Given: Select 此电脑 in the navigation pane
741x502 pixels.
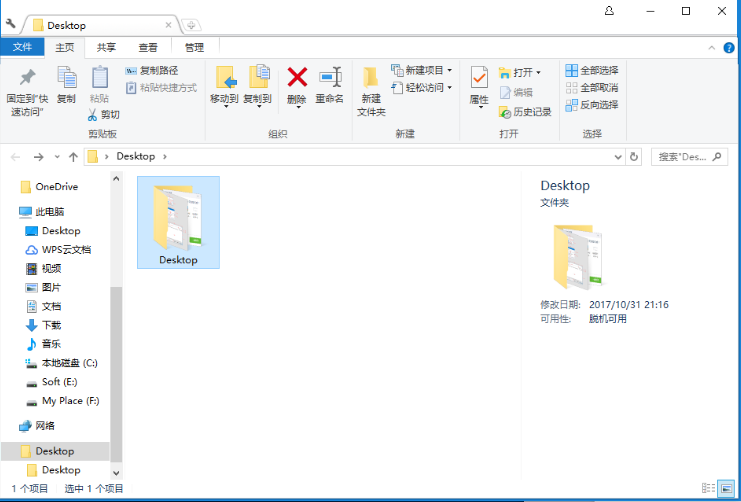Looking at the screenshot, I should click(42, 212).
